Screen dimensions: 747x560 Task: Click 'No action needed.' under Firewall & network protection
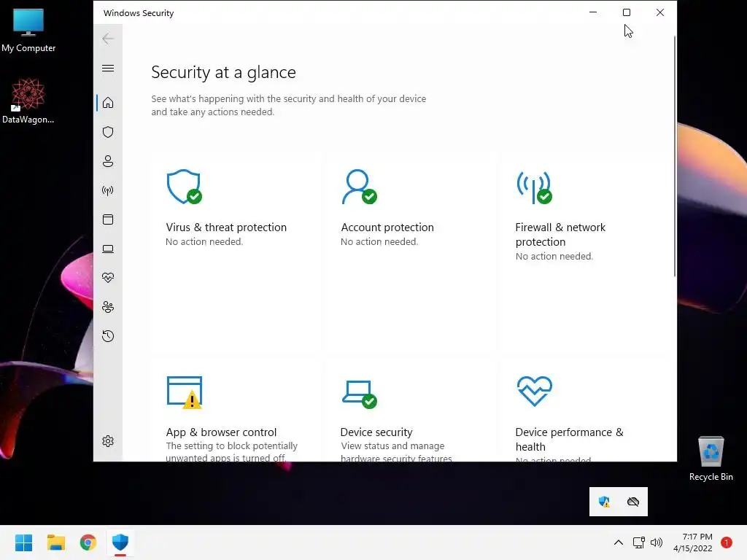tap(554, 256)
